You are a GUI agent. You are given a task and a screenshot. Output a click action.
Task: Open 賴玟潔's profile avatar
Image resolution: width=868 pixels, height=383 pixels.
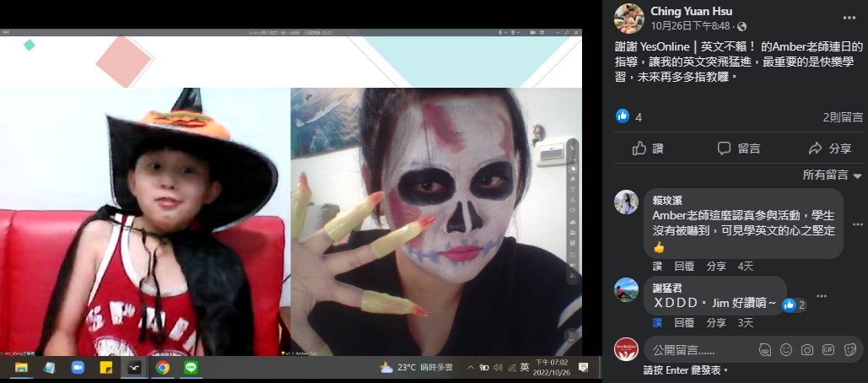click(x=626, y=202)
